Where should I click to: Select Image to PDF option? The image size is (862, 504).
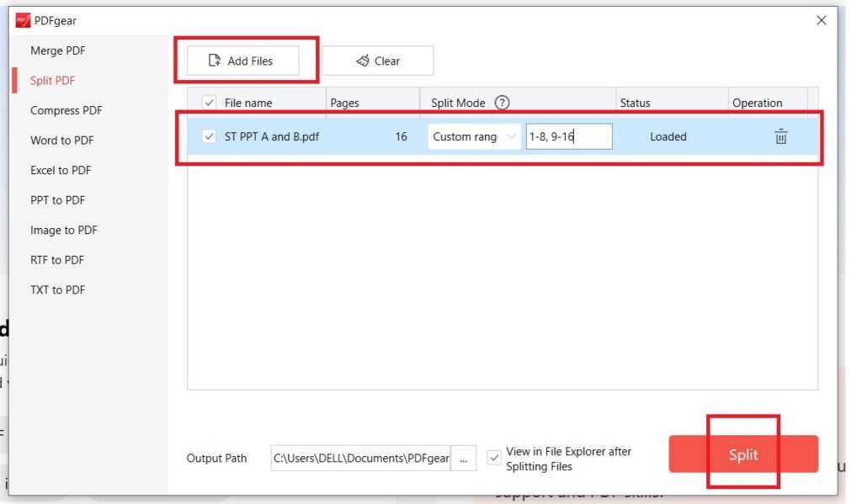tap(64, 230)
